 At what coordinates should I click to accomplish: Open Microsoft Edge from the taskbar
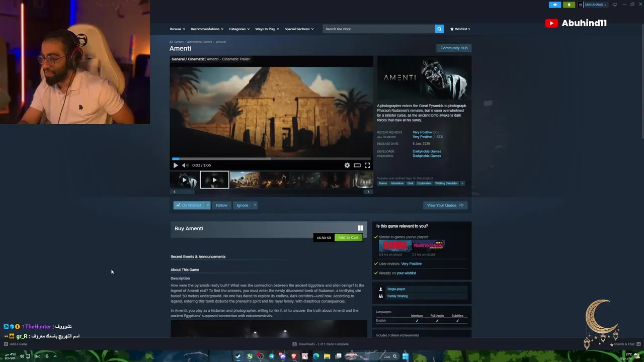click(x=316, y=356)
